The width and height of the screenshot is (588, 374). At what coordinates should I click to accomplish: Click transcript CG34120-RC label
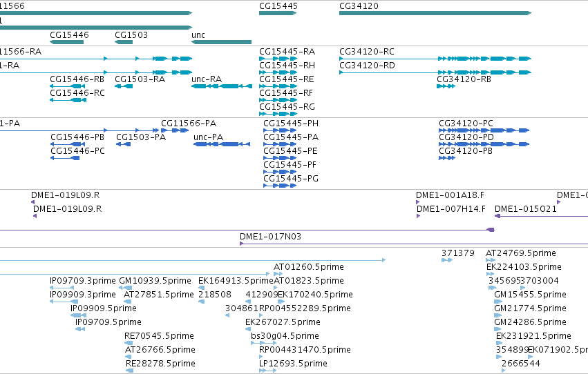tap(367, 52)
